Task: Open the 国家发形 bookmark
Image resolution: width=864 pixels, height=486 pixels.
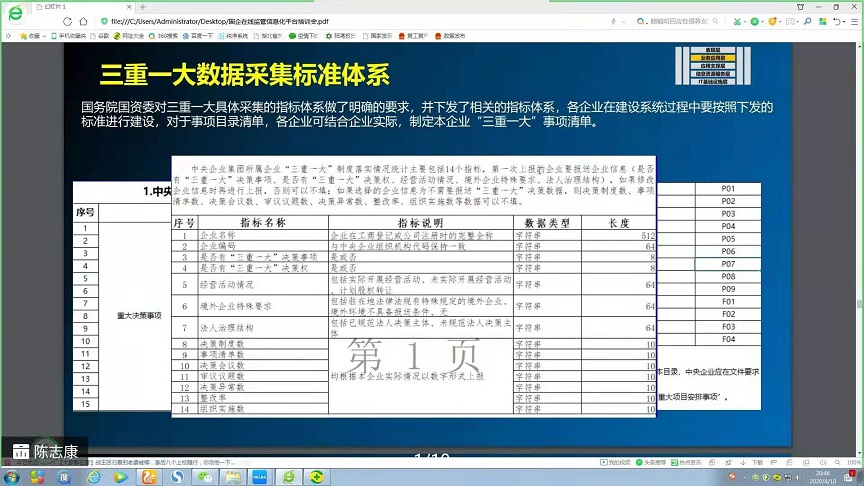Action: tap(377, 36)
